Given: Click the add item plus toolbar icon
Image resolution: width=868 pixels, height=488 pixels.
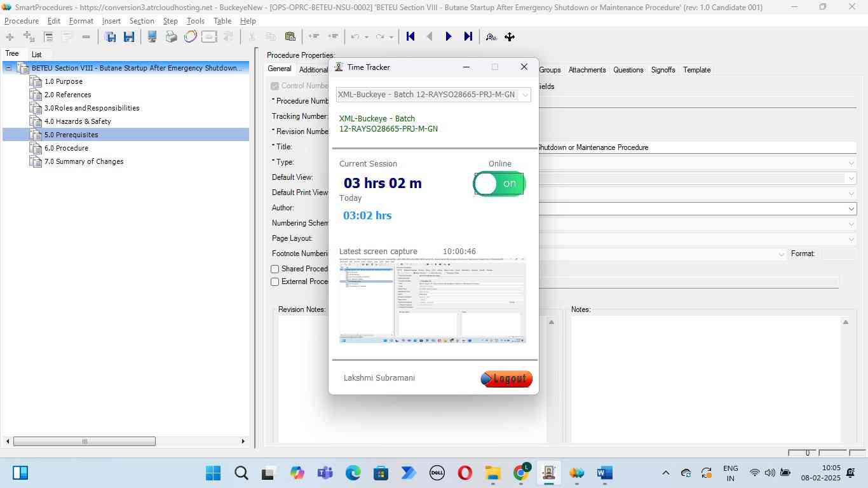Looking at the screenshot, I should (10, 37).
